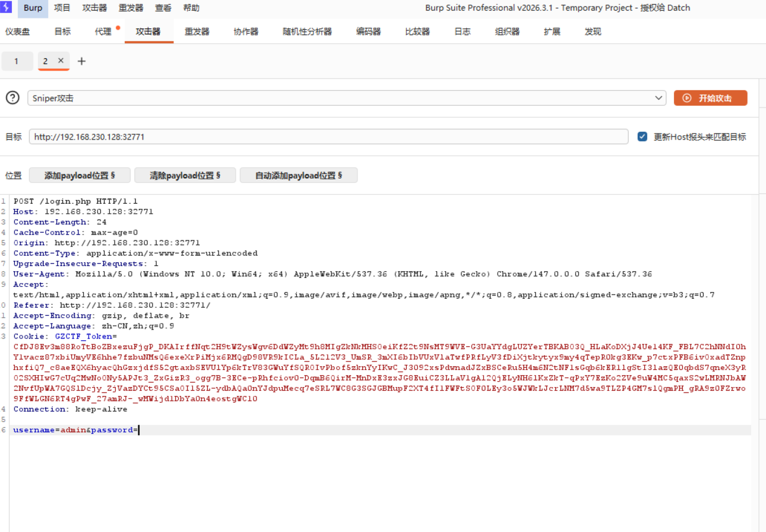Click the Content-Type header line
766x532 pixels.
(135, 254)
